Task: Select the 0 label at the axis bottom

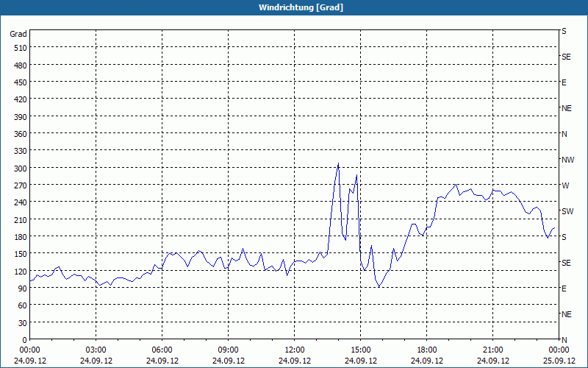Action: (x=24, y=340)
